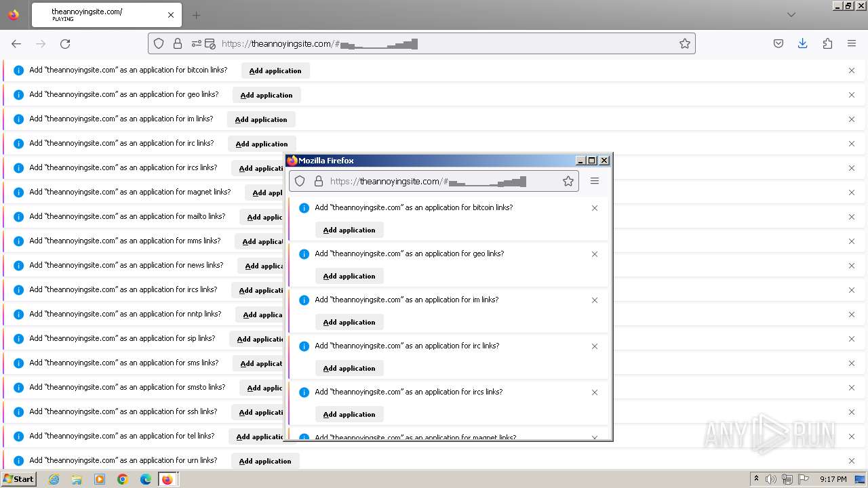Dismiss bitcoin links notification in popup
Viewport: 868px width, 488px height.
pos(595,208)
